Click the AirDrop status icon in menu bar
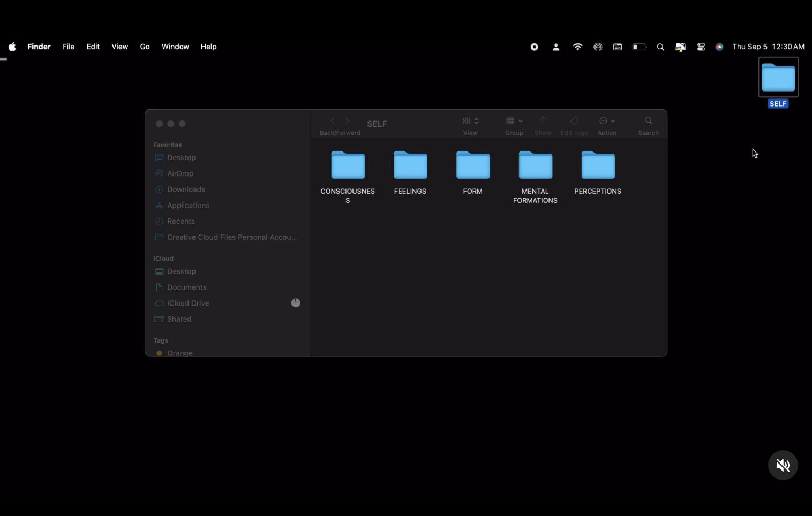The width and height of the screenshot is (812, 516). pyautogui.click(x=598, y=47)
